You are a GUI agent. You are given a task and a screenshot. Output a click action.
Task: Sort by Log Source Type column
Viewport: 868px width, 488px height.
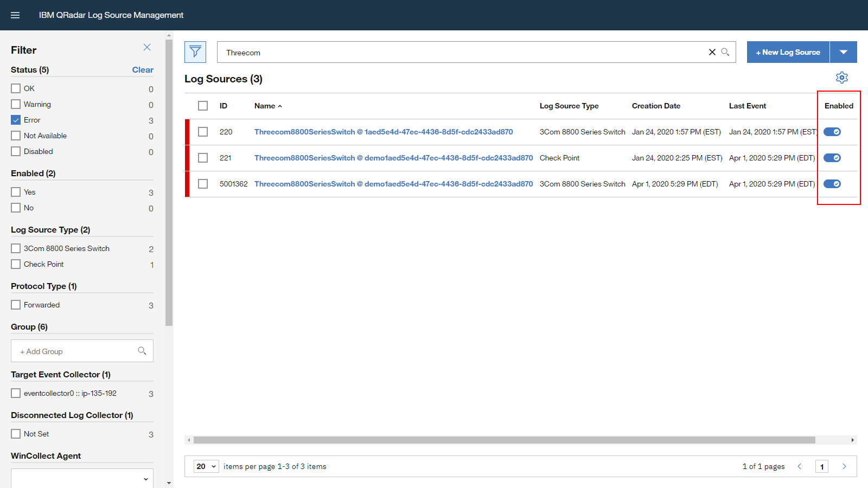tap(569, 106)
